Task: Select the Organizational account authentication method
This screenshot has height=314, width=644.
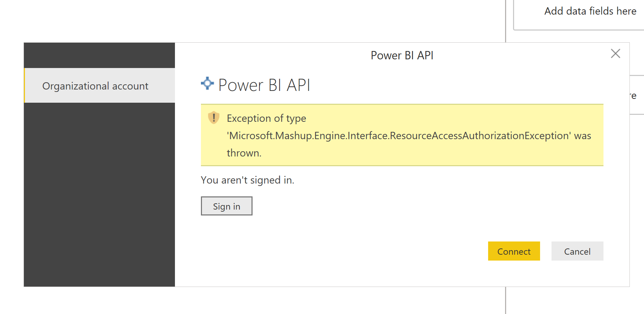Action: tap(95, 86)
